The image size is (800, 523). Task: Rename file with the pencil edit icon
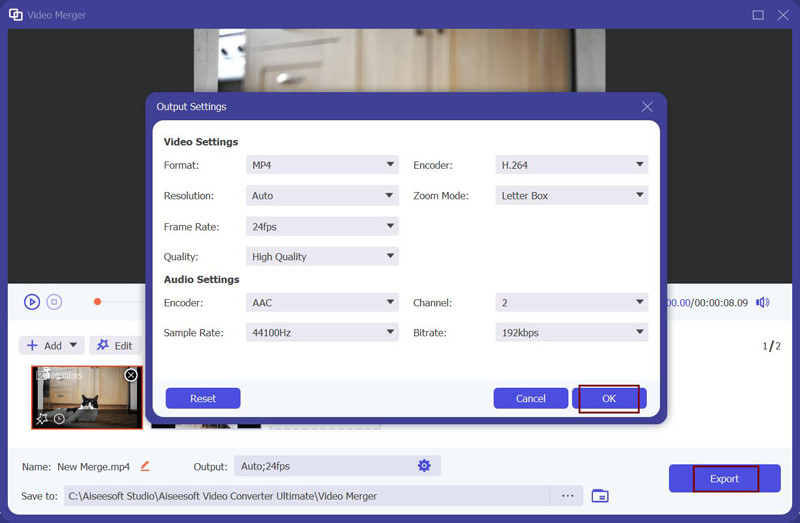(x=145, y=466)
